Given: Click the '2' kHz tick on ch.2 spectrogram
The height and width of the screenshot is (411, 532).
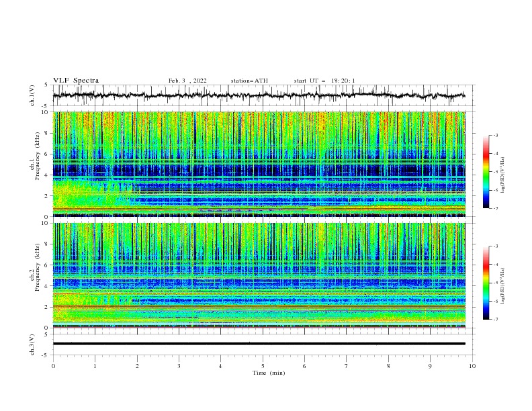Looking at the screenshot, I should click(x=47, y=307).
